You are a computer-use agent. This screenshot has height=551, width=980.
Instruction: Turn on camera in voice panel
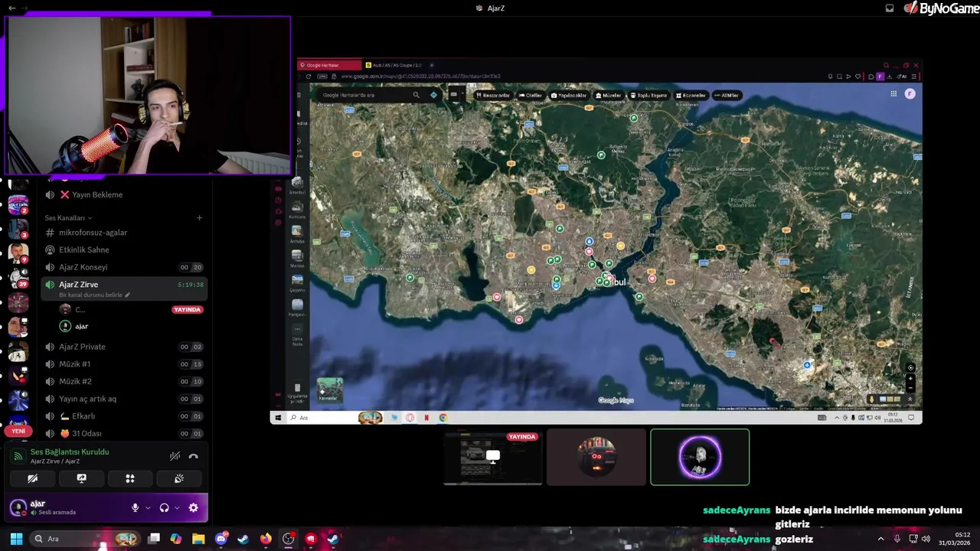[33, 478]
